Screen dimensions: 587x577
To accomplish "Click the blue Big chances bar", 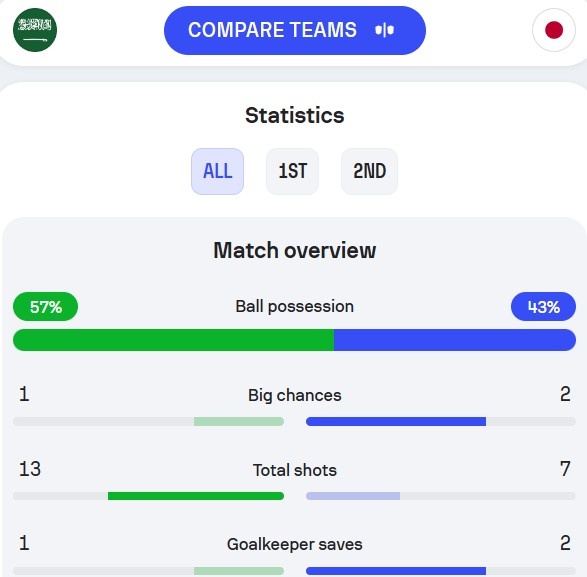I will (x=396, y=422).
